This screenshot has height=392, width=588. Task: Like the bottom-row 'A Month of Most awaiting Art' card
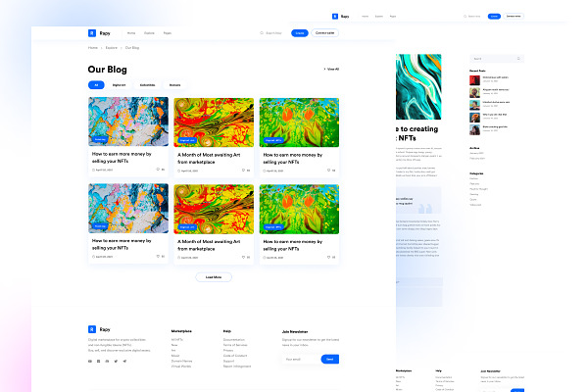point(243,257)
